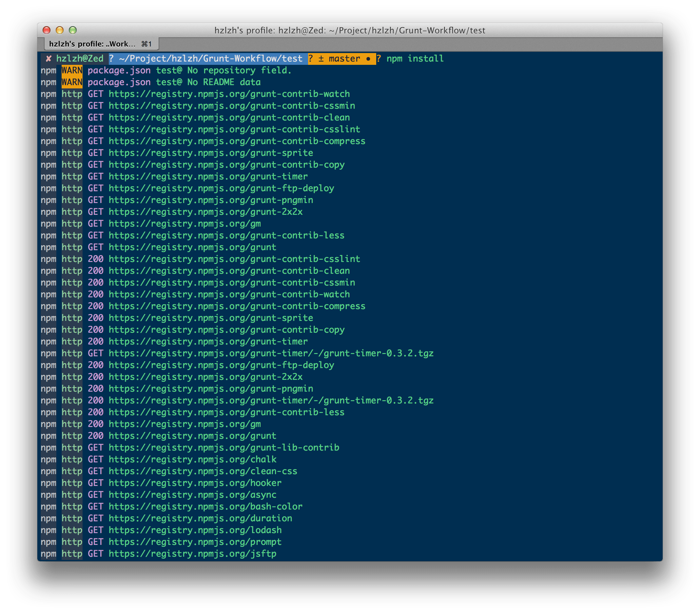Click the 200 grunt-contrib-watch URL
This screenshot has height=613, width=700.
pos(229,294)
